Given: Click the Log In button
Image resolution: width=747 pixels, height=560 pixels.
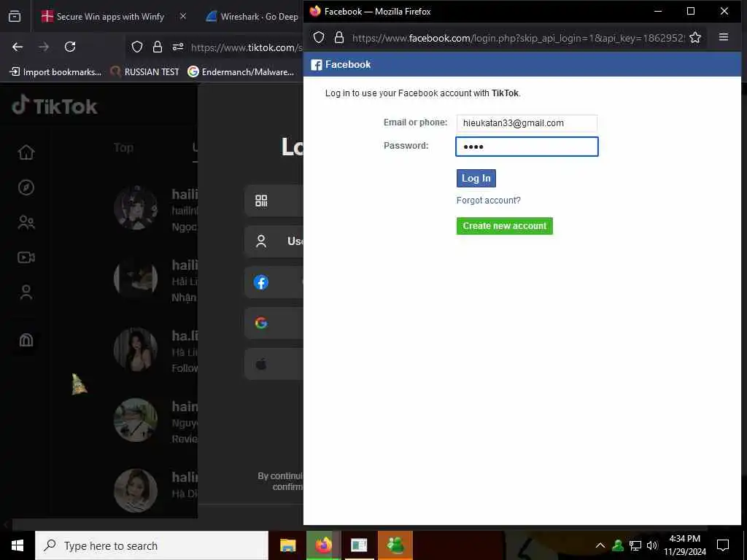Looking at the screenshot, I should [x=476, y=178].
